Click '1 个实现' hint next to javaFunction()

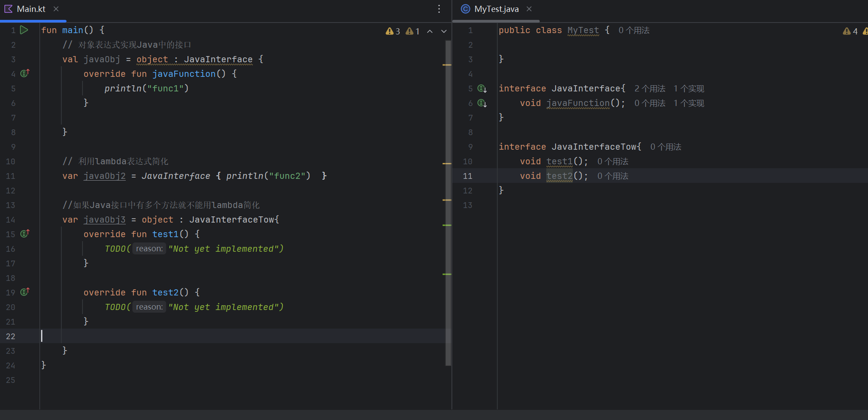point(689,103)
